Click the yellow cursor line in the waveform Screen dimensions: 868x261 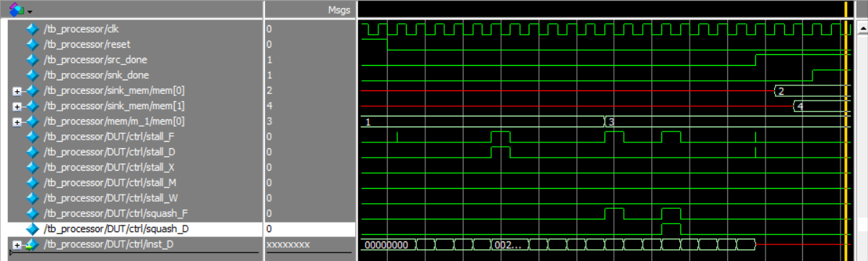846,130
